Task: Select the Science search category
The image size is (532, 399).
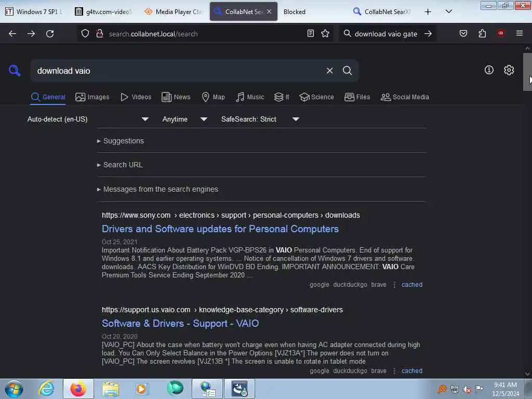Action: [316, 97]
